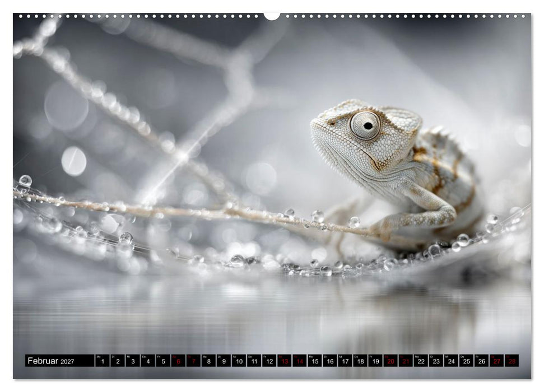The width and height of the screenshot is (544, 392).
Task: Select red Sunday date 7
Action: click(194, 361)
